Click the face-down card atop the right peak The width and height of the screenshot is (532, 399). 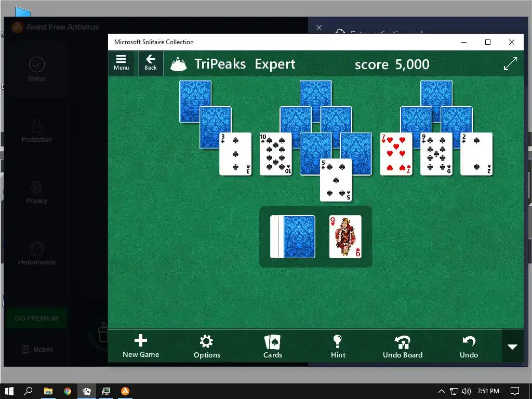pos(436,93)
